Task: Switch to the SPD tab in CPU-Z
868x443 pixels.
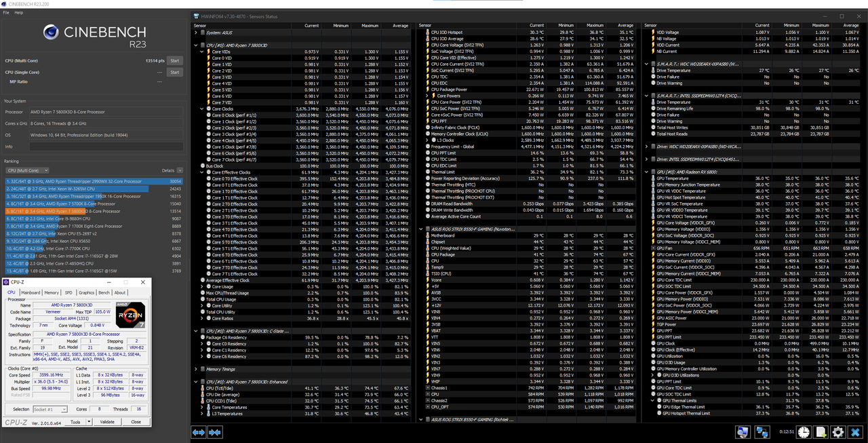Action: [68, 292]
